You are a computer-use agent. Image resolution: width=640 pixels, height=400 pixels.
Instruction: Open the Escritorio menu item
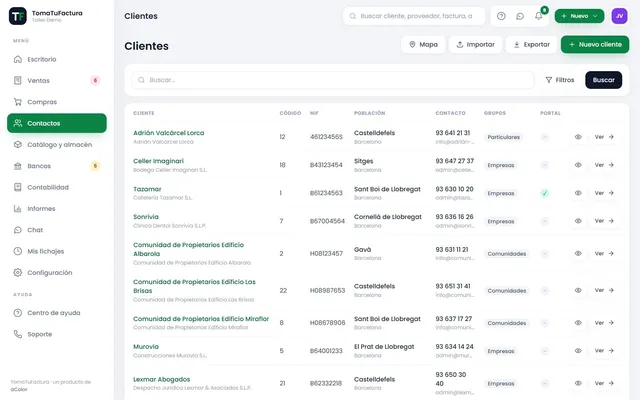57,59
